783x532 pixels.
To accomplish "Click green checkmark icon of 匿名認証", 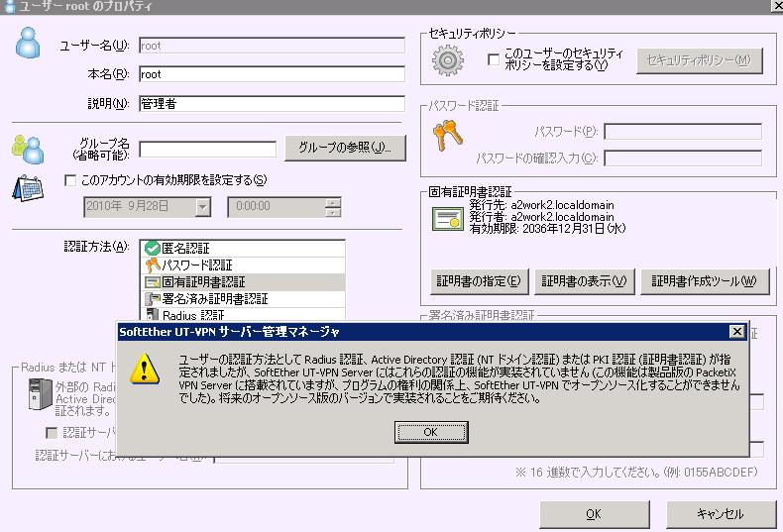I will click(153, 248).
